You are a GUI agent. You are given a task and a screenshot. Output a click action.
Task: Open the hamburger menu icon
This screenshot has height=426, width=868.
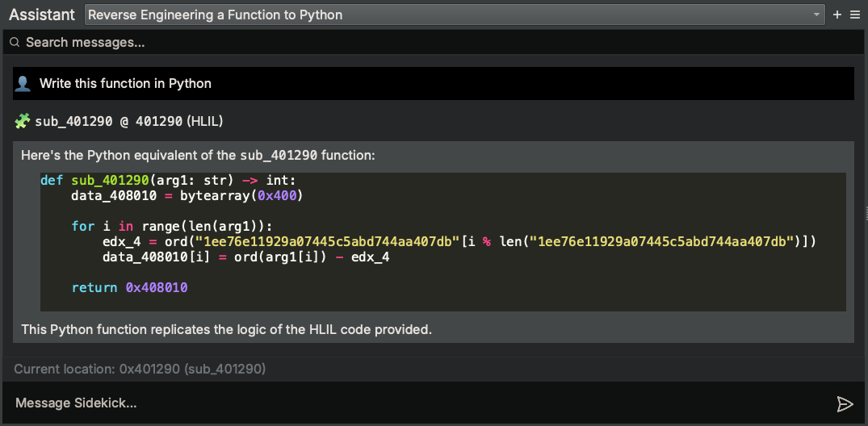click(855, 15)
